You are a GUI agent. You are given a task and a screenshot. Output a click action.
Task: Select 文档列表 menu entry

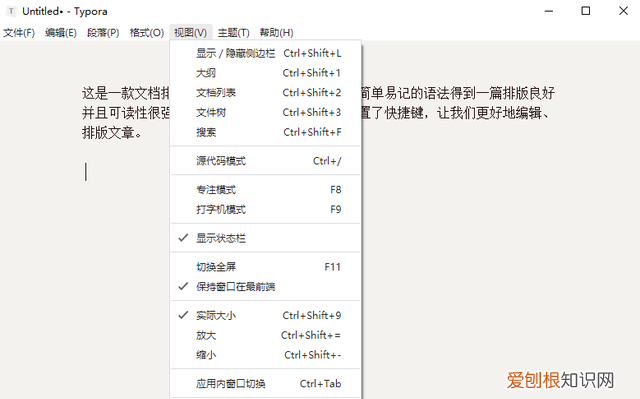tap(265, 93)
